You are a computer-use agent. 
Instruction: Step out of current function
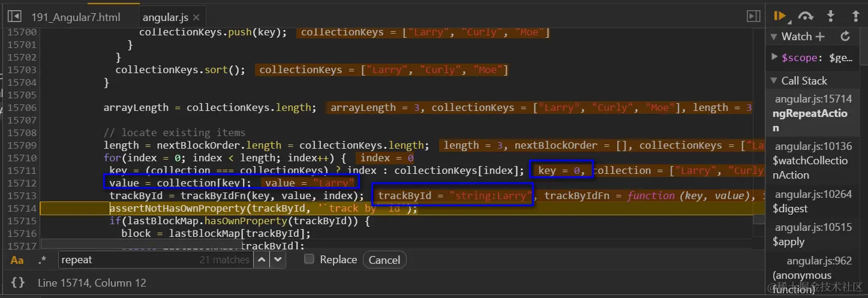[x=855, y=16]
